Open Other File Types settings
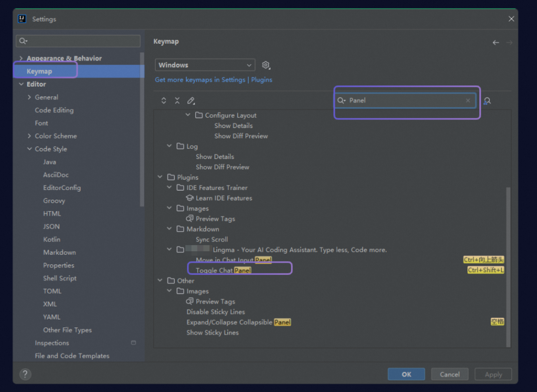 (67, 330)
